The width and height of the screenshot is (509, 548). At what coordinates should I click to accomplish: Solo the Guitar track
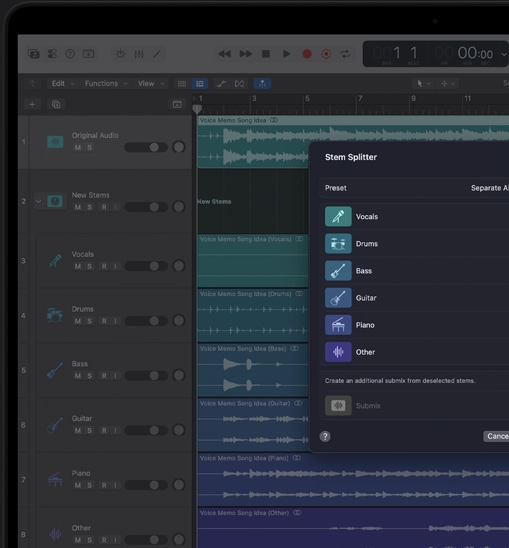pos(89,431)
